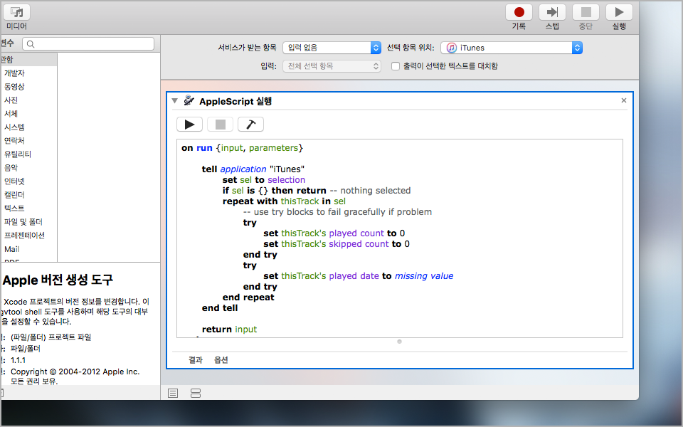The height and width of the screenshot is (427, 683).
Task: Remove the AppleScript action with X
Action: point(624,100)
